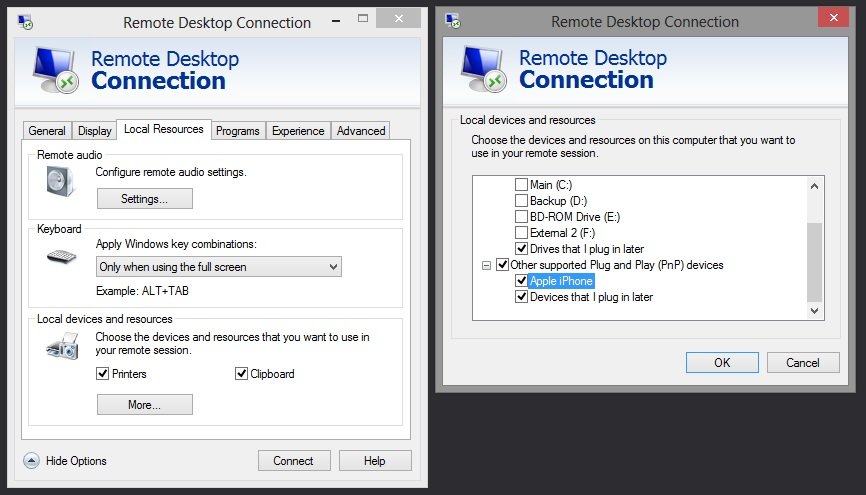Image resolution: width=866 pixels, height=495 pixels.
Task: Click the Hide Options arrow icon
Action: tap(32, 461)
